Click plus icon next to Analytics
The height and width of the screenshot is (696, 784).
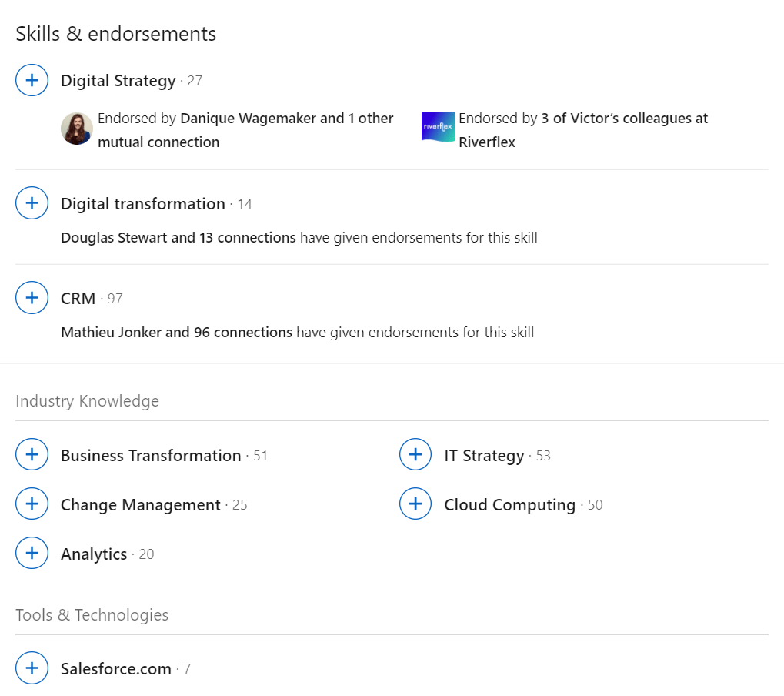point(32,554)
